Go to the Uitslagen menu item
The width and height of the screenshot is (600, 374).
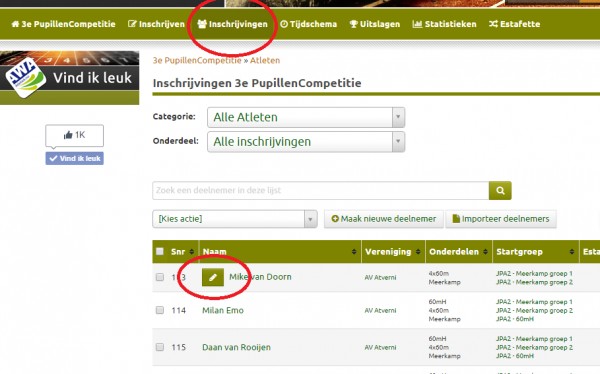[375, 24]
